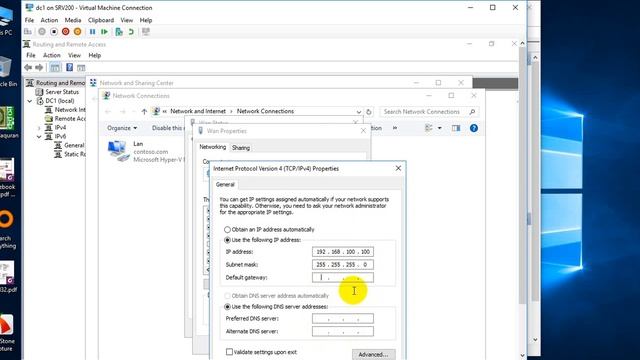The width and height of the screenshot is (640, 360).
Task: Pause the virtual machine
Action: (92, 31)
